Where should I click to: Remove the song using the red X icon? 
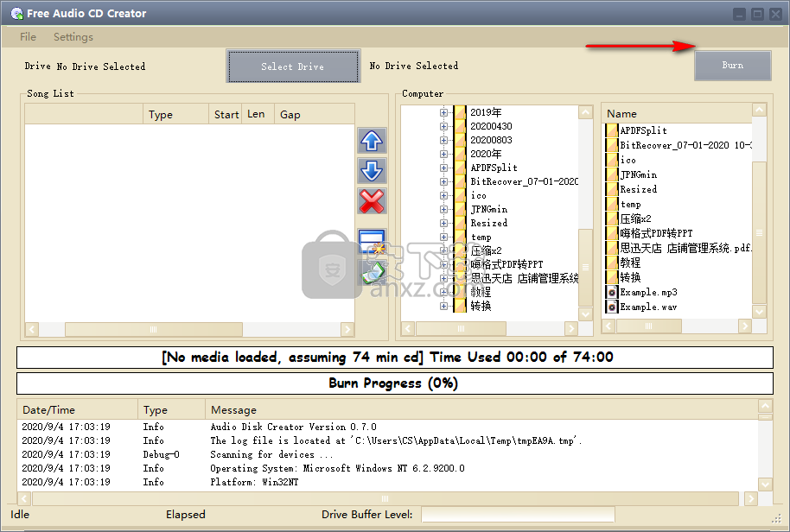click(372, 201)
